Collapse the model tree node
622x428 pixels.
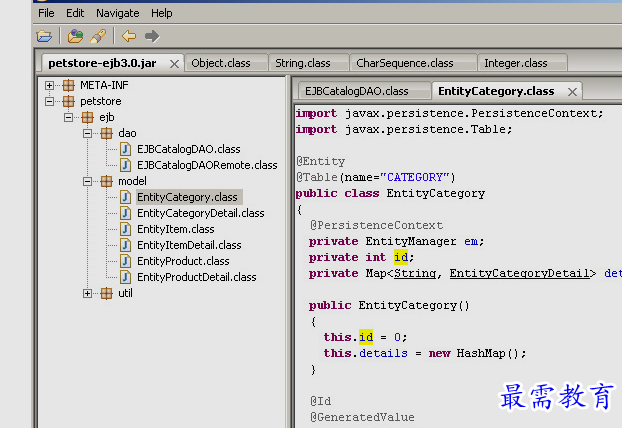(x=87, y=181)
